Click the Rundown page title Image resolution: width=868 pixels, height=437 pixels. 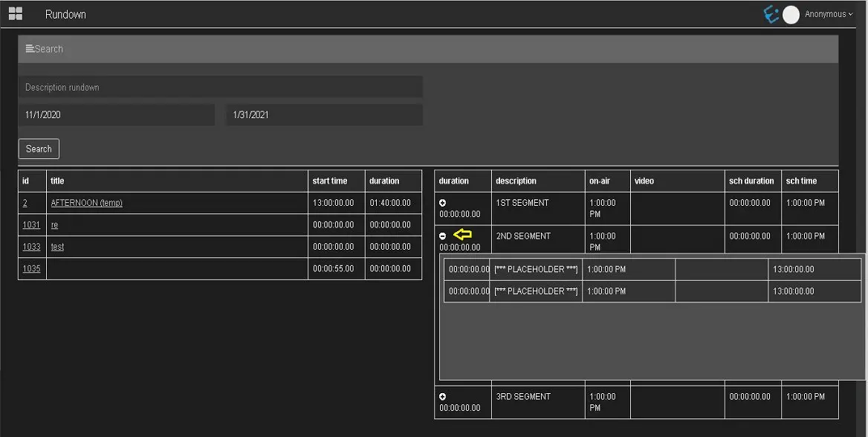pos(65,14)
